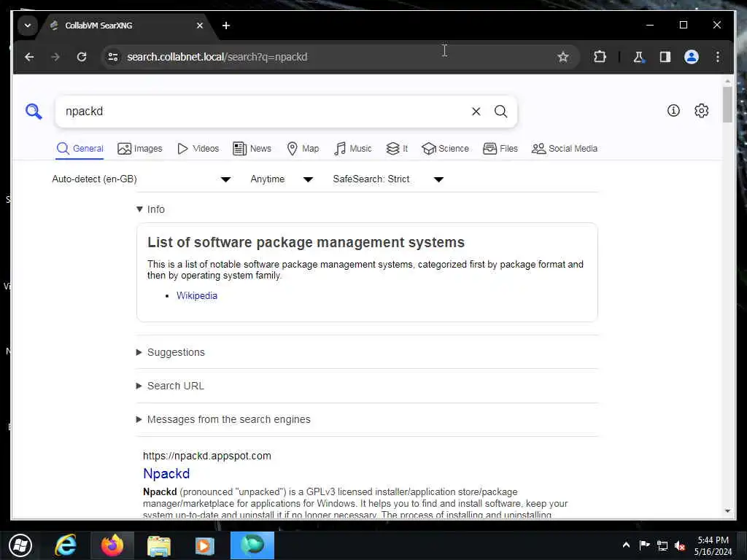This screenshot has height=560, width=747.
Task: Open the SafeSearch: Strict dropdown
Action: (x=388, y=179)
